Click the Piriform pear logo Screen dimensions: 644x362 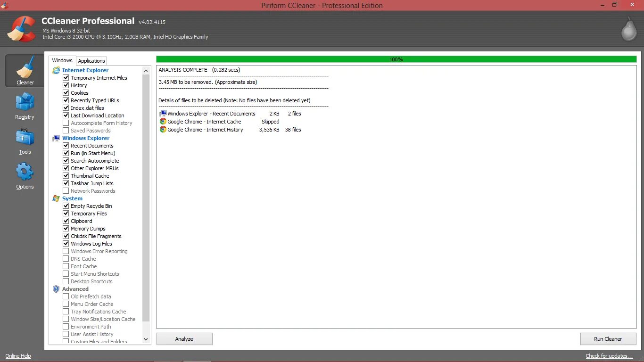[629, 29]
